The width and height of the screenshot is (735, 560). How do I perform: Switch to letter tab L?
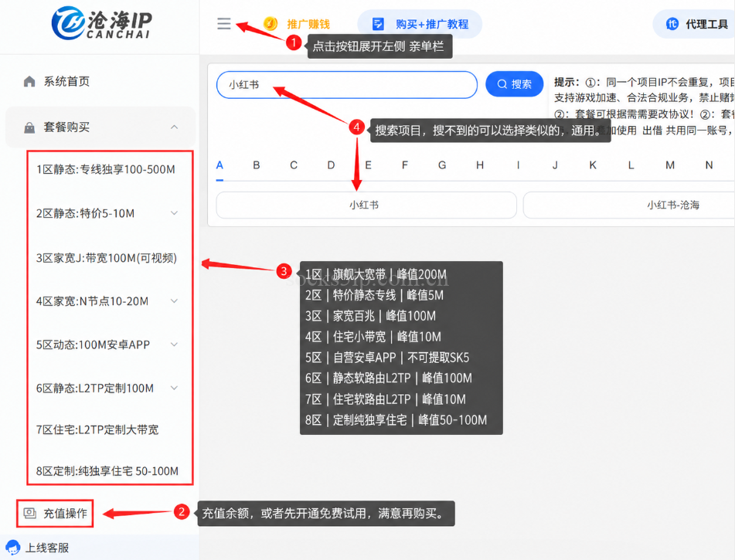click(631, 165)
